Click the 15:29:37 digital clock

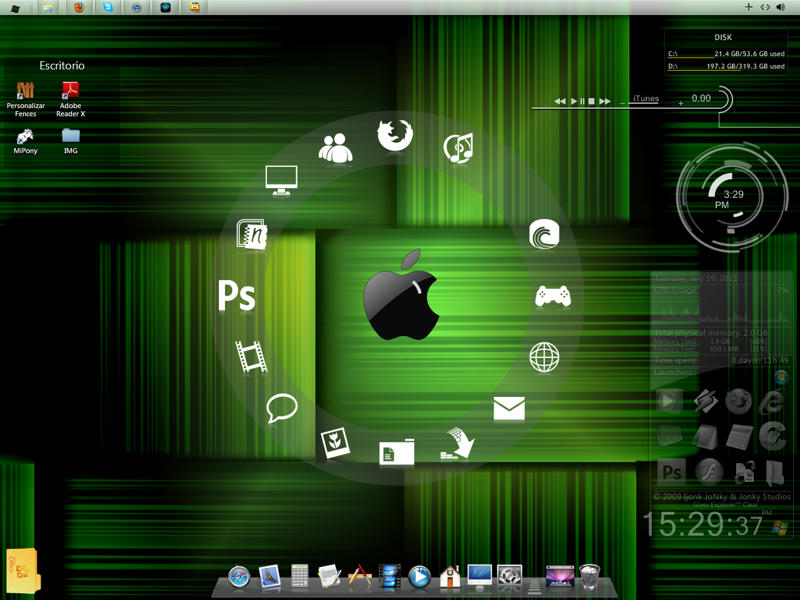point(703,524)
